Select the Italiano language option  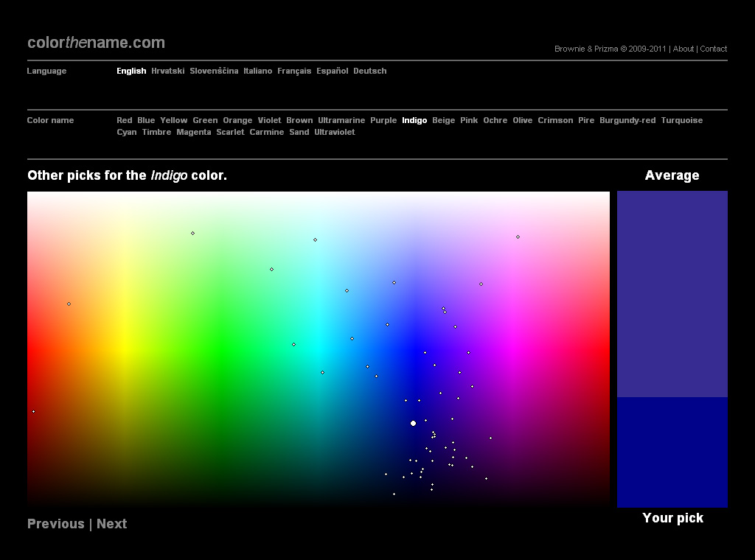(258, 71)
